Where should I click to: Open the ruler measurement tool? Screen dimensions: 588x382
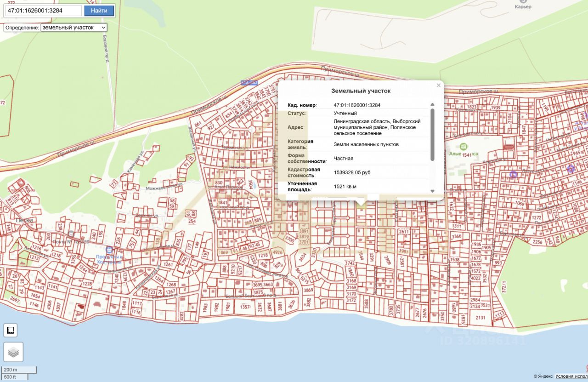click(11, 331)
